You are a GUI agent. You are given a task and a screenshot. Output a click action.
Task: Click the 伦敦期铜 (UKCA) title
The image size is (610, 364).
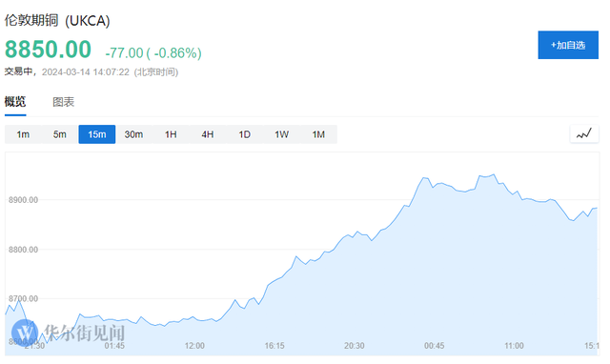tap(57, 20)
